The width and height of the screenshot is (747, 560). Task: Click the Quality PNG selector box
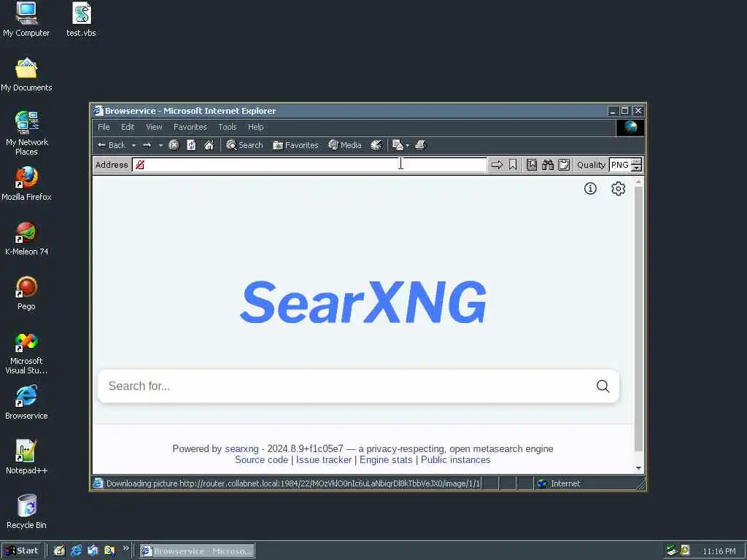pos(620,165)
